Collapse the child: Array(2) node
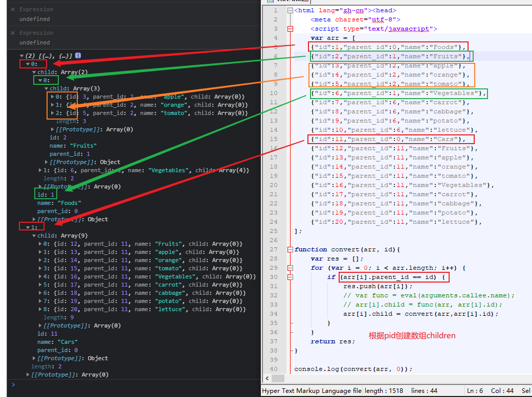 (34, 72)
